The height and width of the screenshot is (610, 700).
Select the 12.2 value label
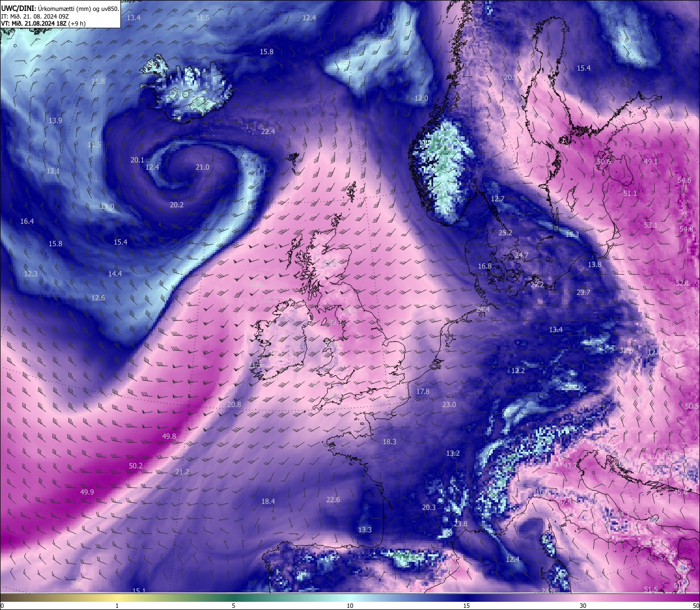(518, 370)
